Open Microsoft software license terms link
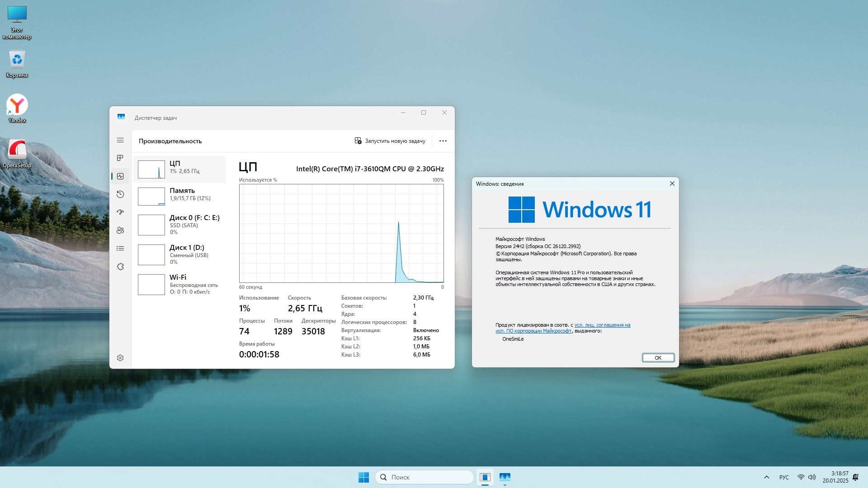 pyautogui.click(x=602, y=325)
